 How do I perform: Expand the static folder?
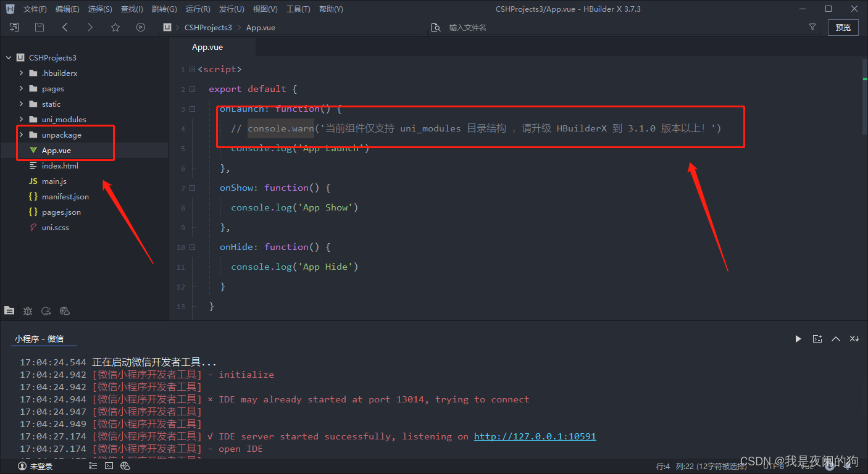pos(22,104)
